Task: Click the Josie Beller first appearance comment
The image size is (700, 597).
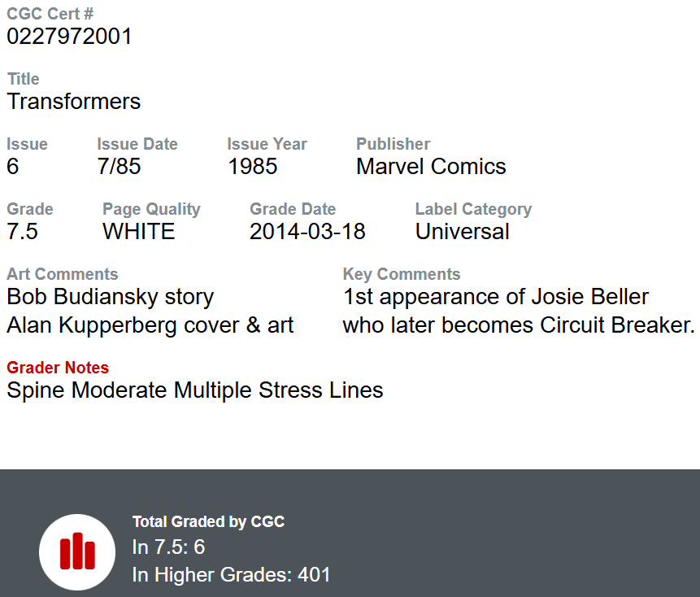Action: pos(496,297)
